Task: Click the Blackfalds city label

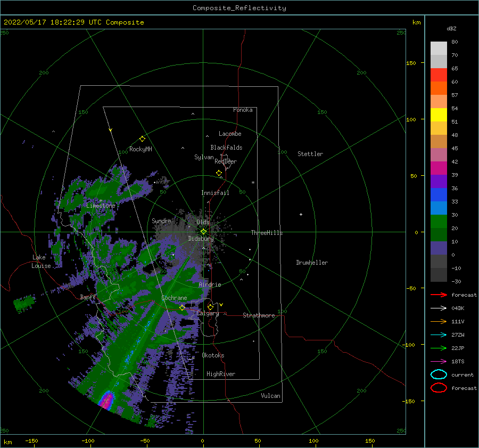Action: (x=226, y=148)
